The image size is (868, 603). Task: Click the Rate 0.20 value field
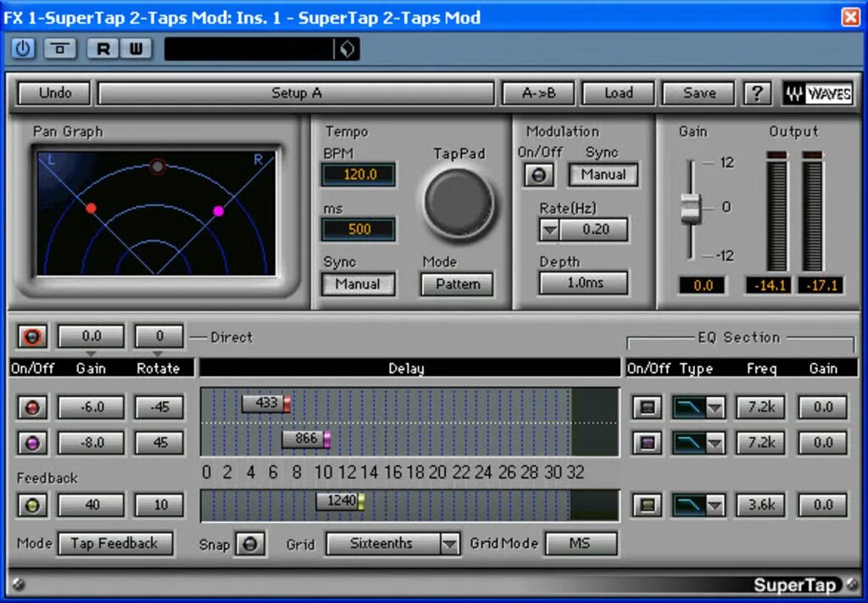594,230
